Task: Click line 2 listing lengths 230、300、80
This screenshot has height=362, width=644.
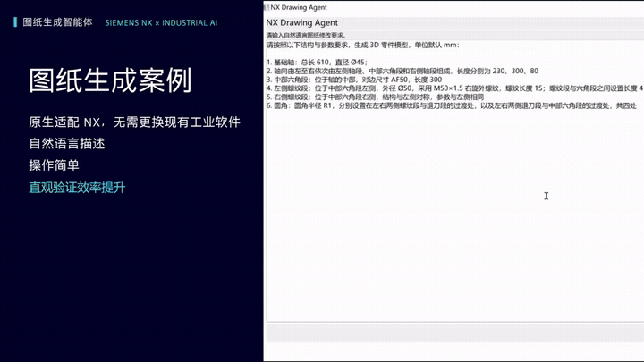Action: 402,71
